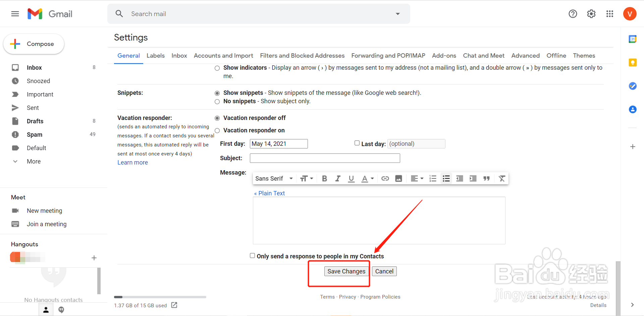Image resolution: width=644 pixels, height=316 pixels.
Task: Open the Learn more link about vacation responder
Action: pos(132,162)
